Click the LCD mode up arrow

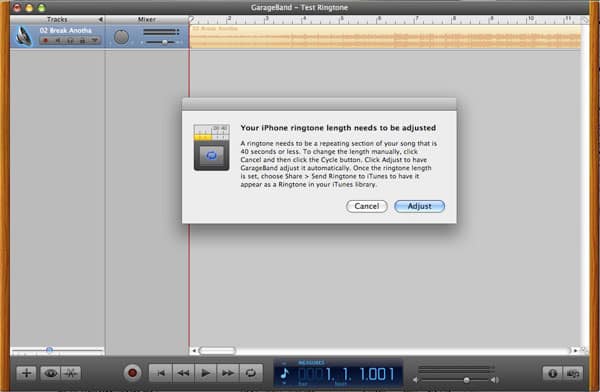[x=284, y=363]
